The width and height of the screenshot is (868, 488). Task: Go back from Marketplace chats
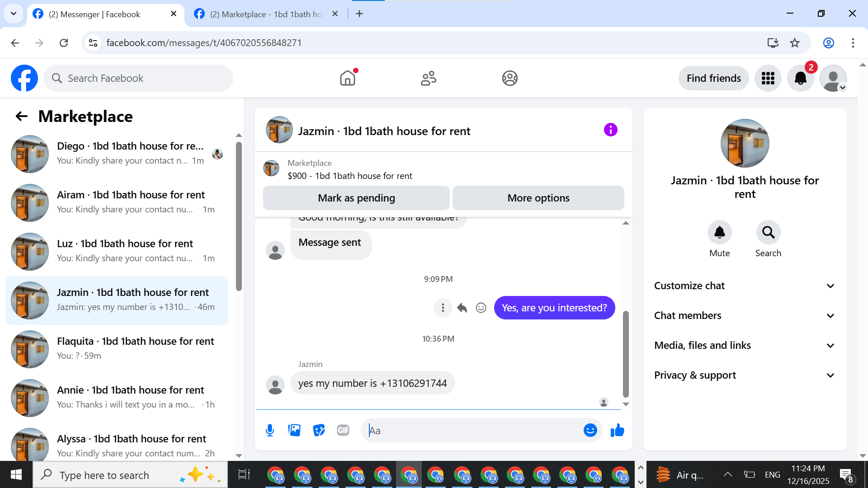21,117
